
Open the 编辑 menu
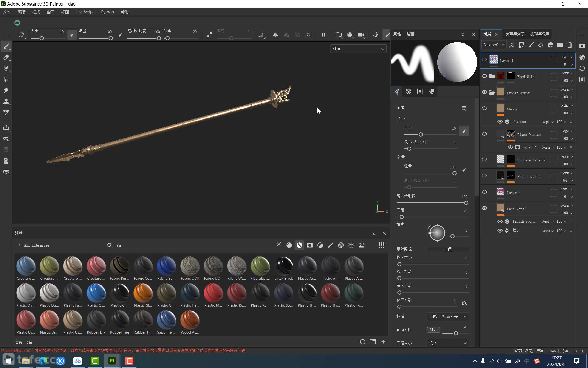[22, 12]
